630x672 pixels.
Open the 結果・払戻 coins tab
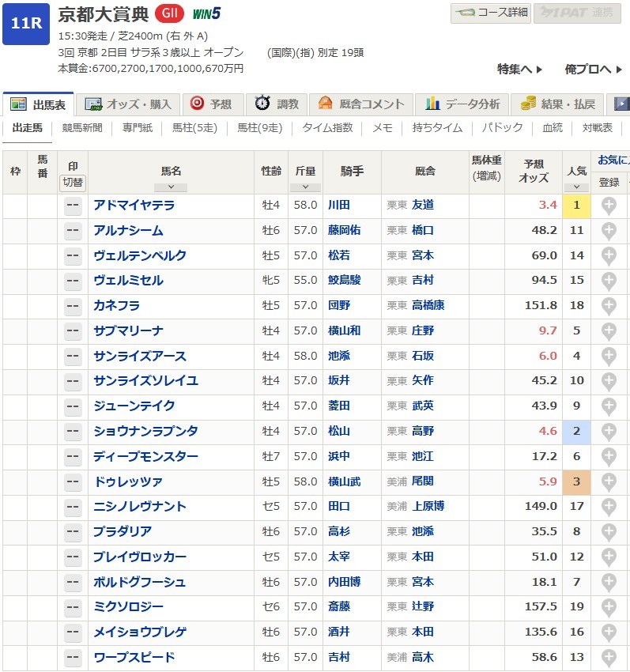click(x=558, y=104)
